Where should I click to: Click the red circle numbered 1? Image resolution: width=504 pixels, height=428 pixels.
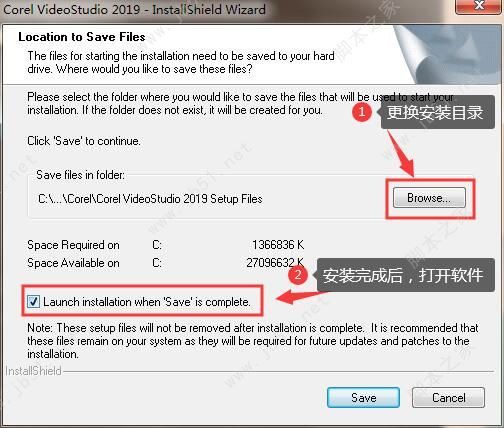(362, 111)
